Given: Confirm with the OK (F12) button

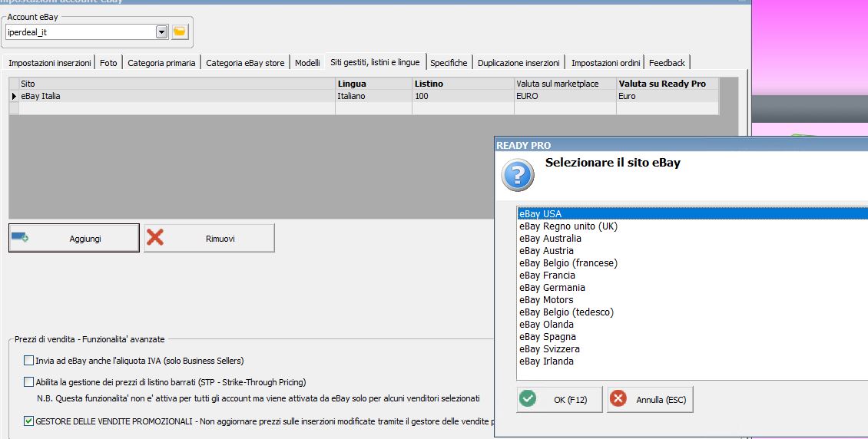Looking at the screenshot, I should (560, 399).
